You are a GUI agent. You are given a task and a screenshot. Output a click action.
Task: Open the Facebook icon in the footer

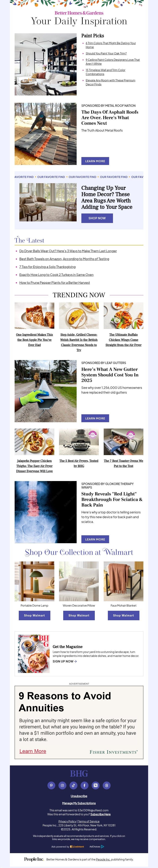[x=84, y=785]
